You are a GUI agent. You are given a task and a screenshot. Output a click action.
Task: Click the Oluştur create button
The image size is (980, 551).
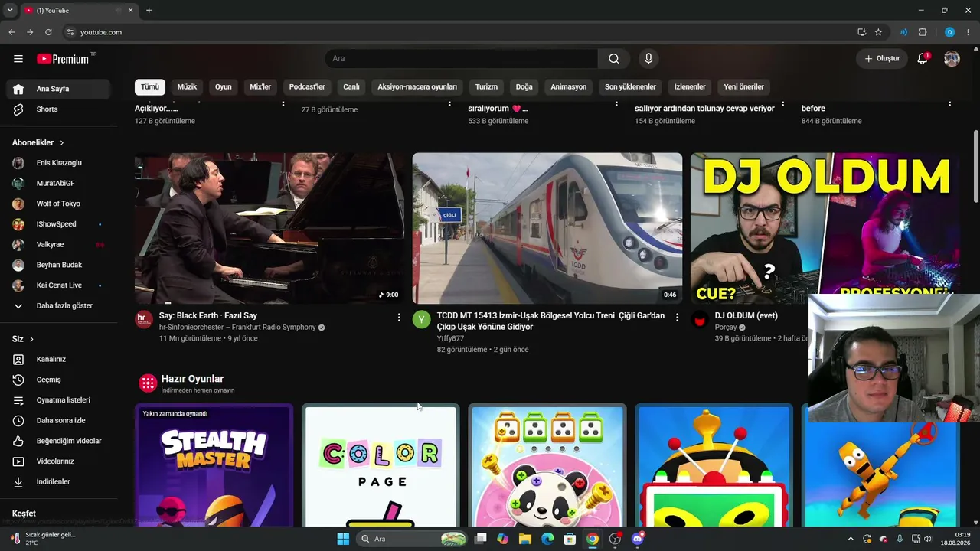(882, 59)
